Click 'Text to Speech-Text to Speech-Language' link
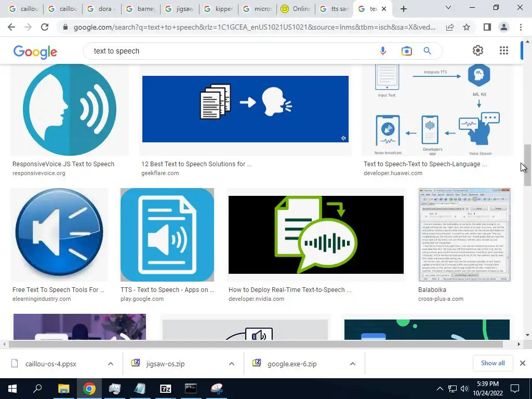532x399 pixels. [425, 164]
